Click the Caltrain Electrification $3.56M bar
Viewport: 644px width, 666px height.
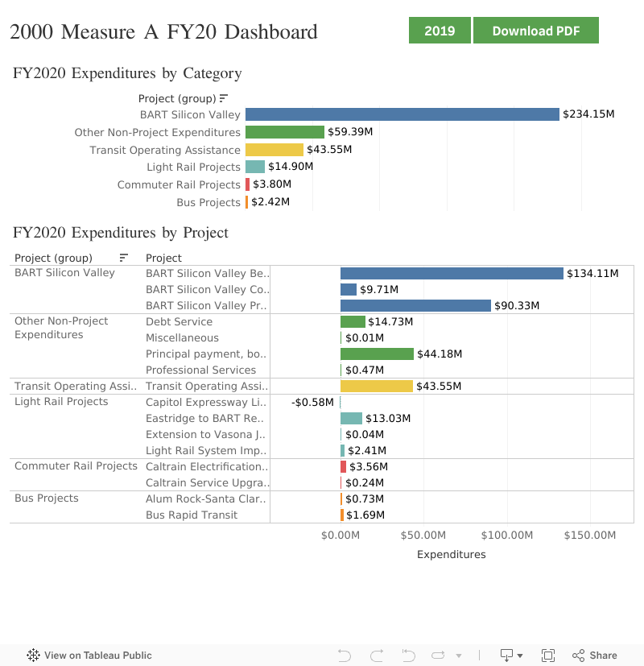[344, 466]
